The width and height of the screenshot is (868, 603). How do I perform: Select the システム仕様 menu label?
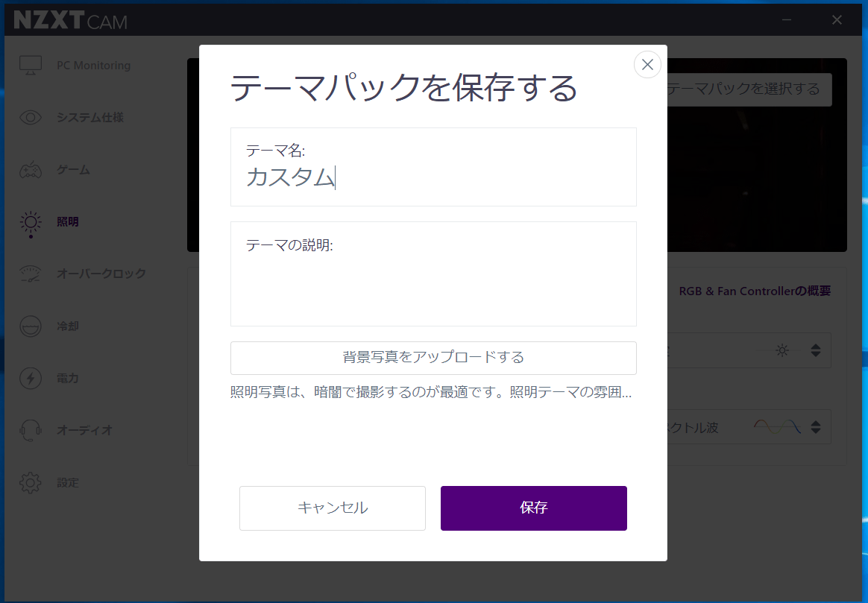click(89, 117)
